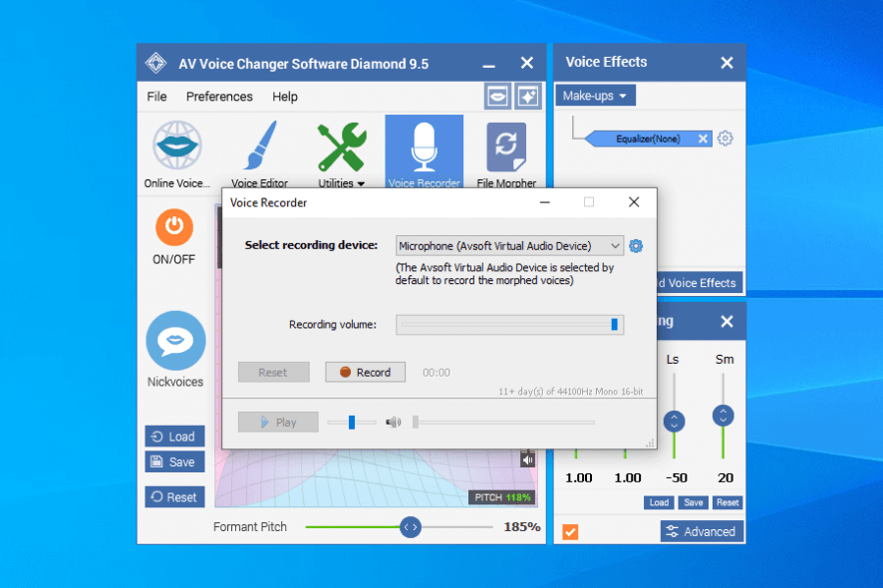This screenshot has height=588, width=883.
Task: Click the Voice Recorder dialog resize grip
Action: pyautogui.click(x=650, y=443)
